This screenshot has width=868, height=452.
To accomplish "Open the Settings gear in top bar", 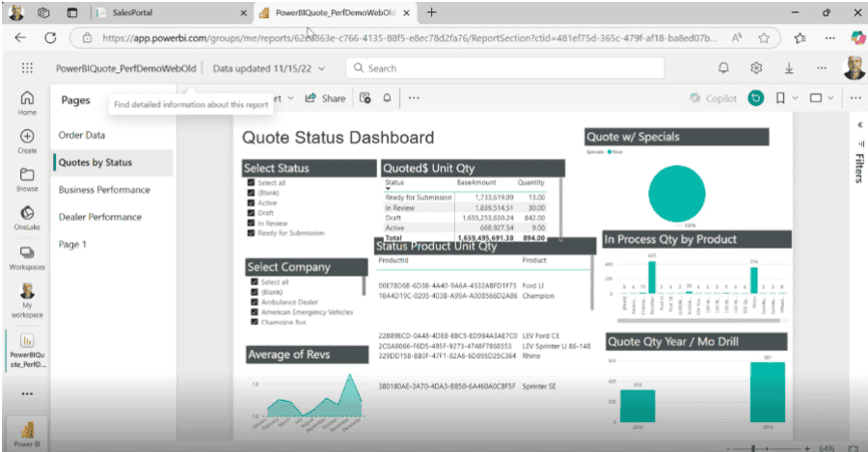I will [757, 68].
